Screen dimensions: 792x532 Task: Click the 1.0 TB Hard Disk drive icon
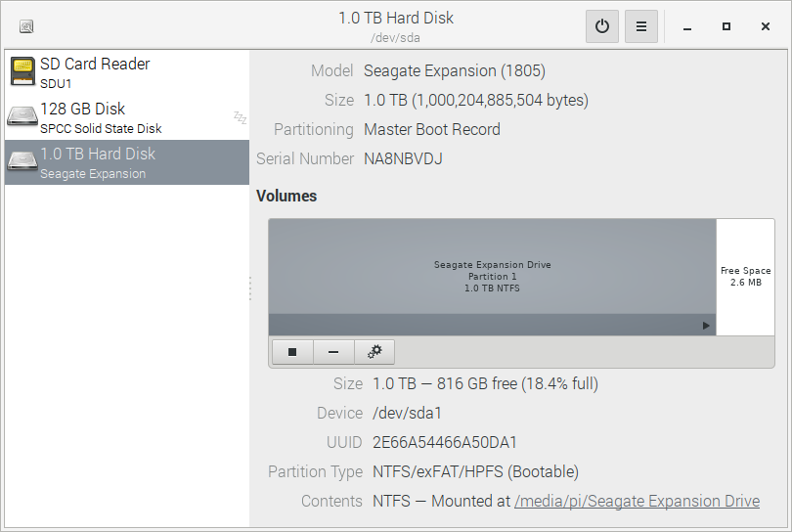[22, 160]
